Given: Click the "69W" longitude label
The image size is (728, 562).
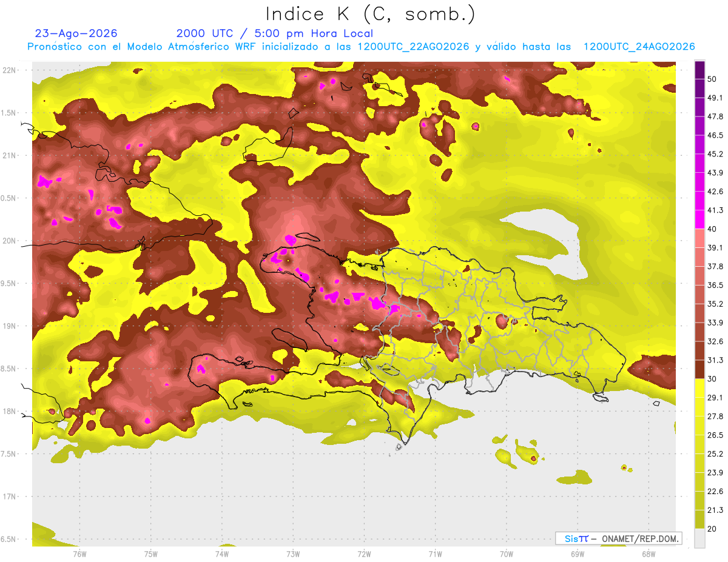Looking at the screenshot, I should (x=578, y=554).
